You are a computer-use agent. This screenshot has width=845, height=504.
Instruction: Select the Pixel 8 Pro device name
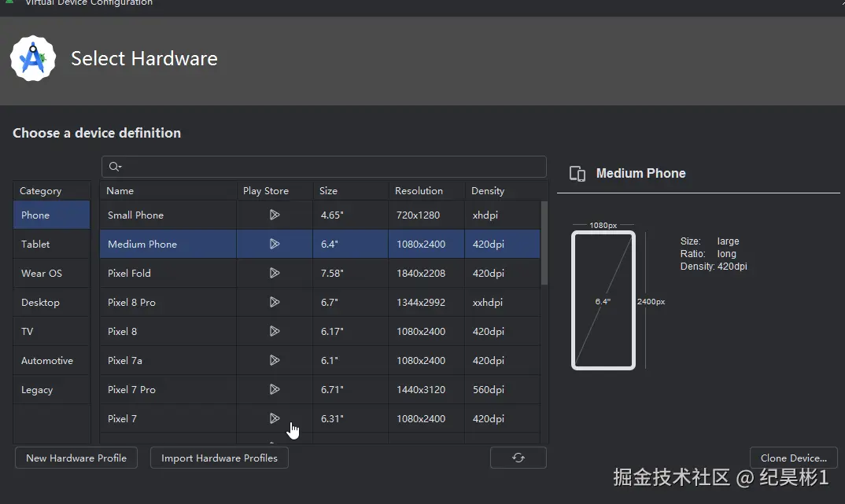[x=131, y=302]
